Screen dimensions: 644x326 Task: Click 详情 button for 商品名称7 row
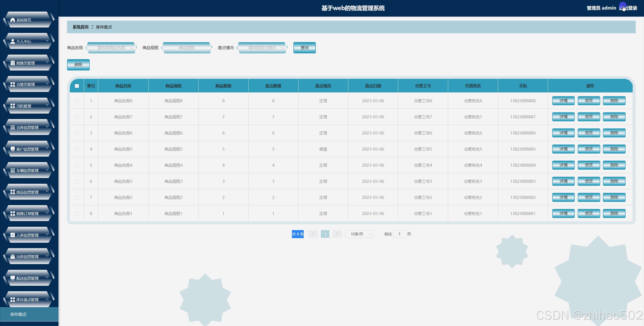[563, 117]
